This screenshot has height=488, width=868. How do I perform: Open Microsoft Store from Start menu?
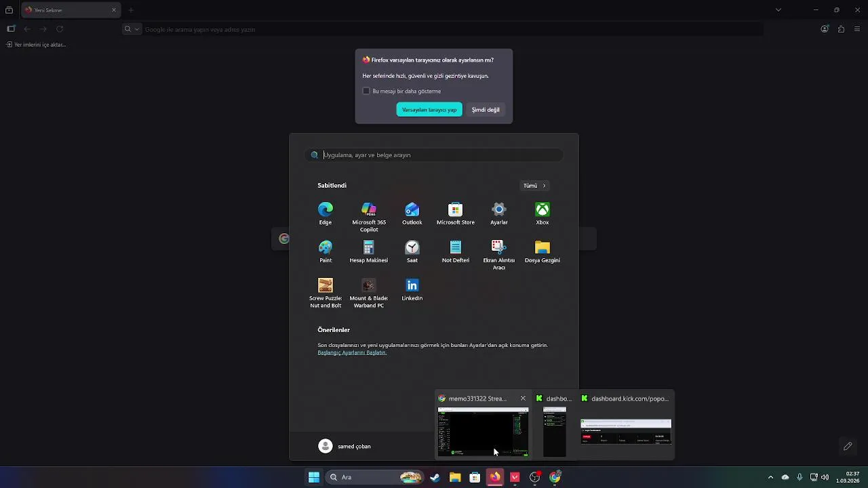click(x=456, y=213)
